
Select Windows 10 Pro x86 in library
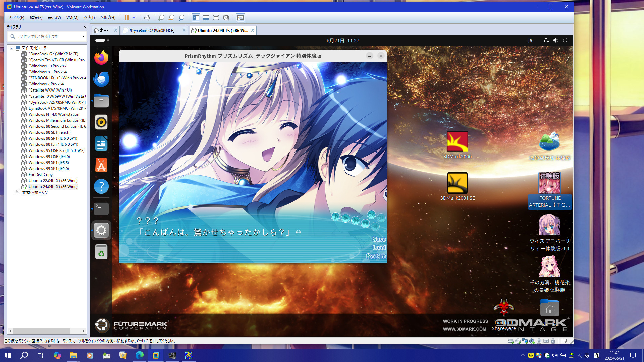tap(47, 66)
